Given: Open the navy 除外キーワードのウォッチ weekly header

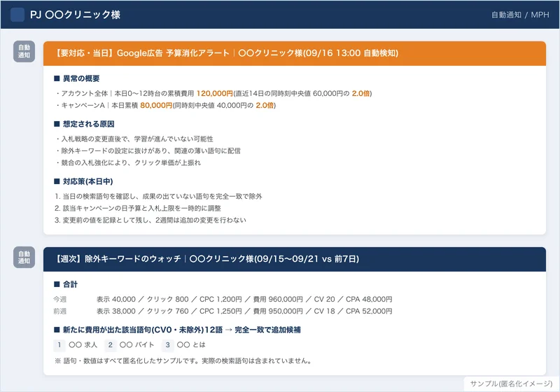Looking at the screenshot, I should (x=295, y=259).
